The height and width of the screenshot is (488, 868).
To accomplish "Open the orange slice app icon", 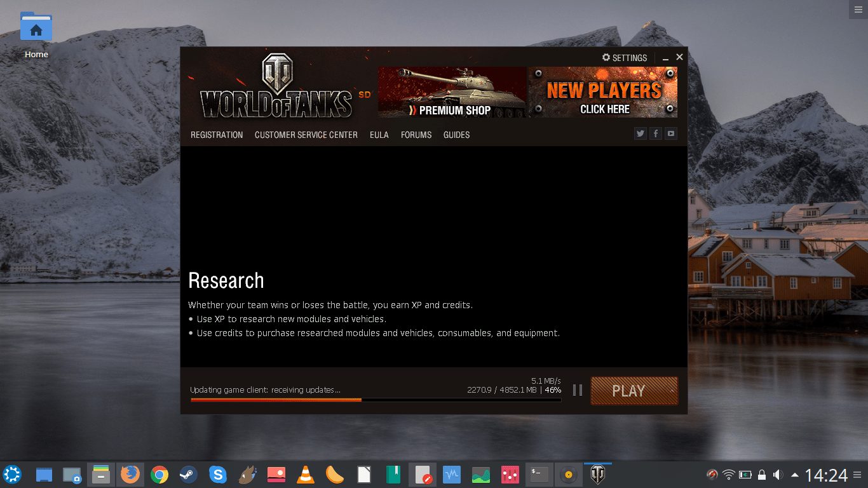I will click(x=335, y=475).
